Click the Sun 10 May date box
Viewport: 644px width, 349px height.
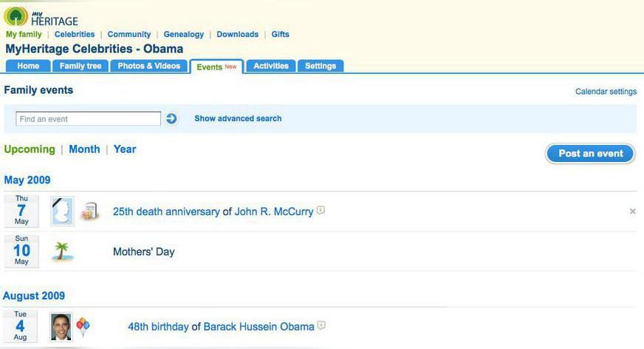(x=21, y=251)
